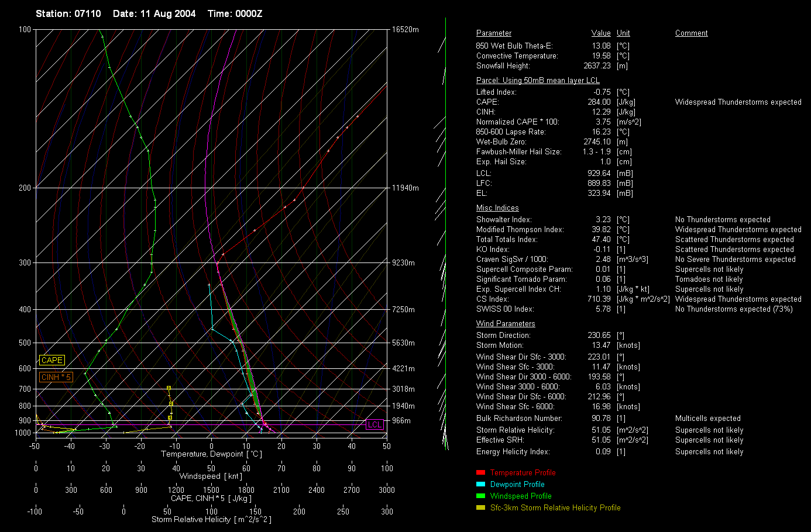Image resolution: width=811 pixels, height=532 pixels.
Task: Click the Wet-Bulb Zero value 2745.10
Action: [597, 141]
